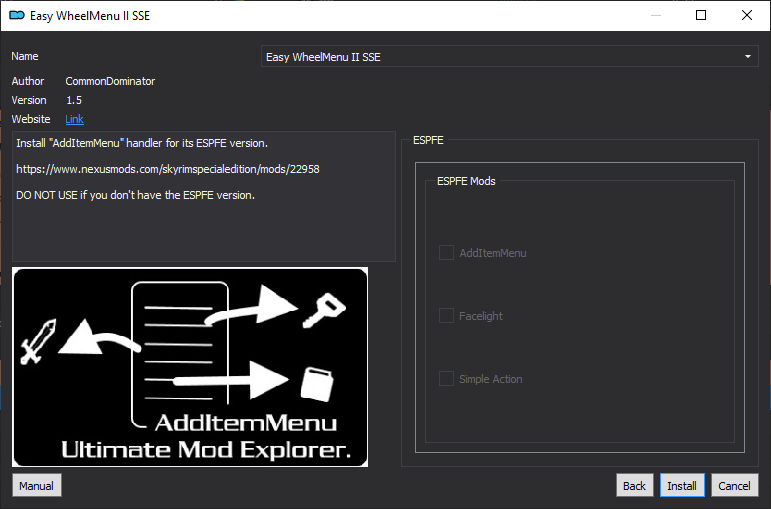Image resolution: width=771 pixels, height=509 pixels.
Task: Click the Ultimate Mod Explorer caption text
Action: pos(206,451)
